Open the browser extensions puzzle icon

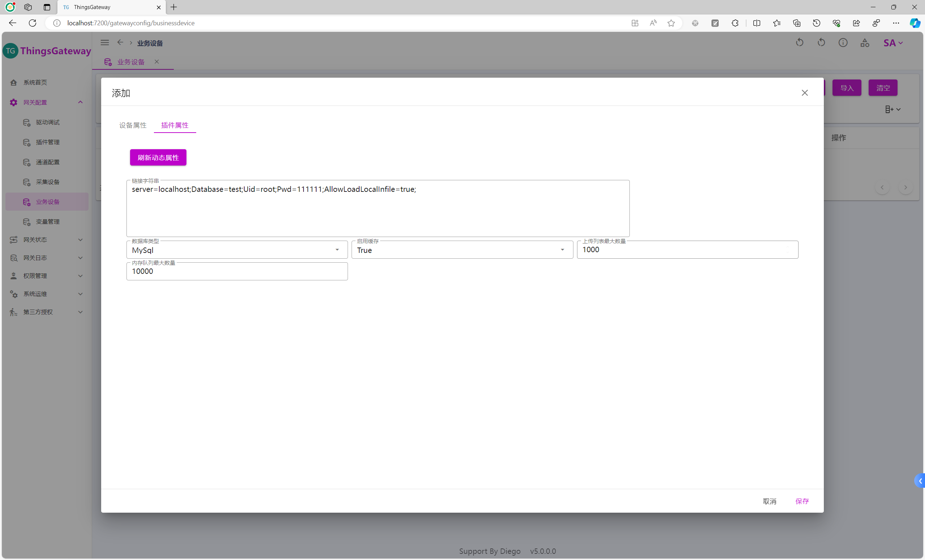(x=735, y=23)
